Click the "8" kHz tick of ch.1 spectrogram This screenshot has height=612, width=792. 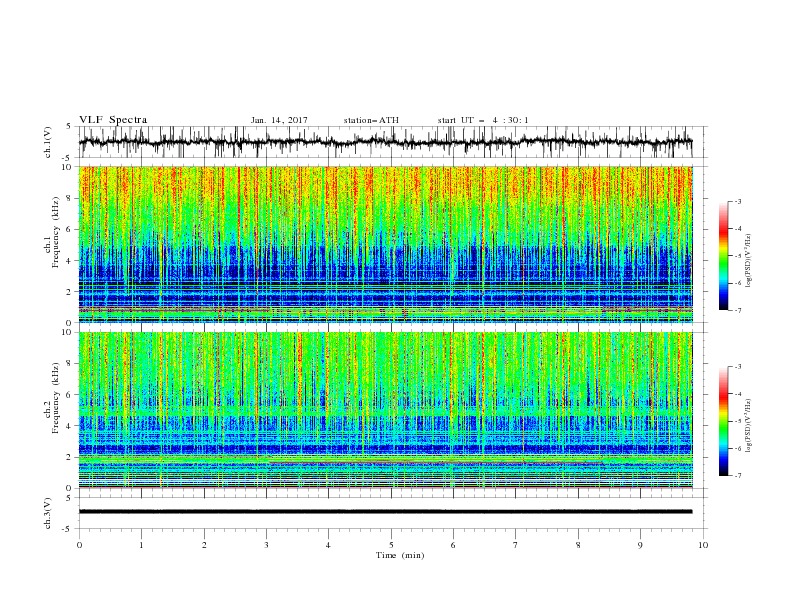[x=70, y=198]
